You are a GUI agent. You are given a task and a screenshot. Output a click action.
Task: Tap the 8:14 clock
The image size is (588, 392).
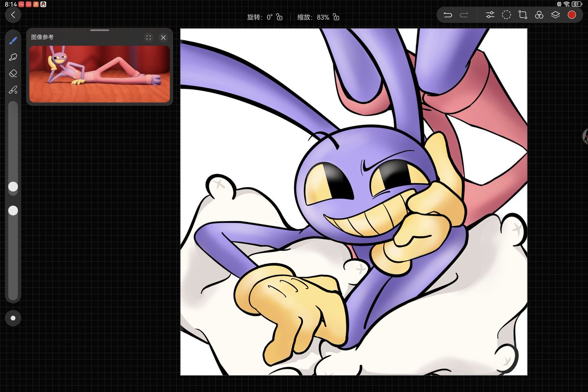(x=11, y=4)
